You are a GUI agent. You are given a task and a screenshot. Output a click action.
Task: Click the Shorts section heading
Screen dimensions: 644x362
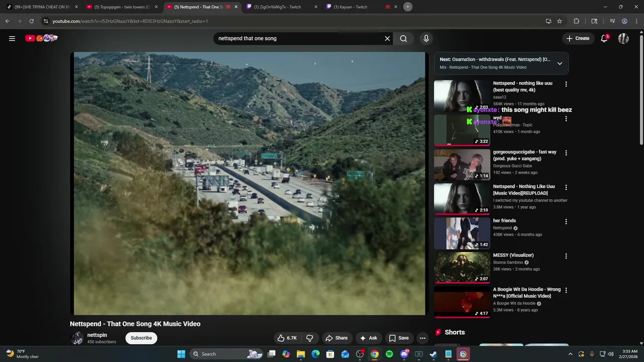point(455,332)
